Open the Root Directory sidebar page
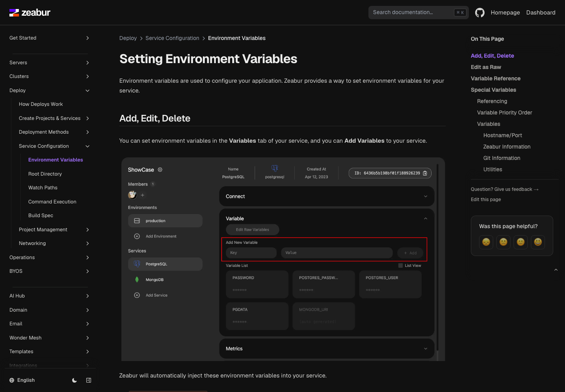The width and height of the screenshot is (565, 392). [x=59, y=174]
